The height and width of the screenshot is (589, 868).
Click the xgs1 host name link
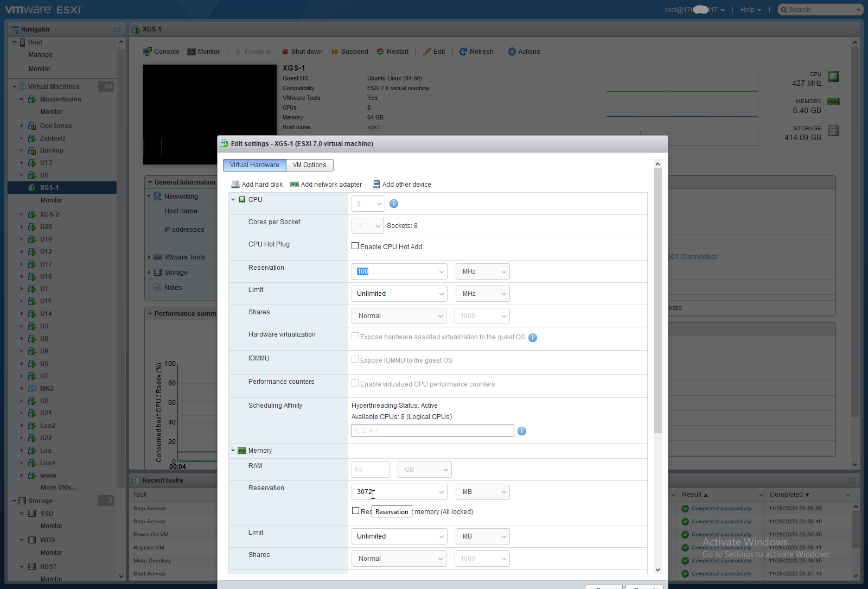pos(374,128)
